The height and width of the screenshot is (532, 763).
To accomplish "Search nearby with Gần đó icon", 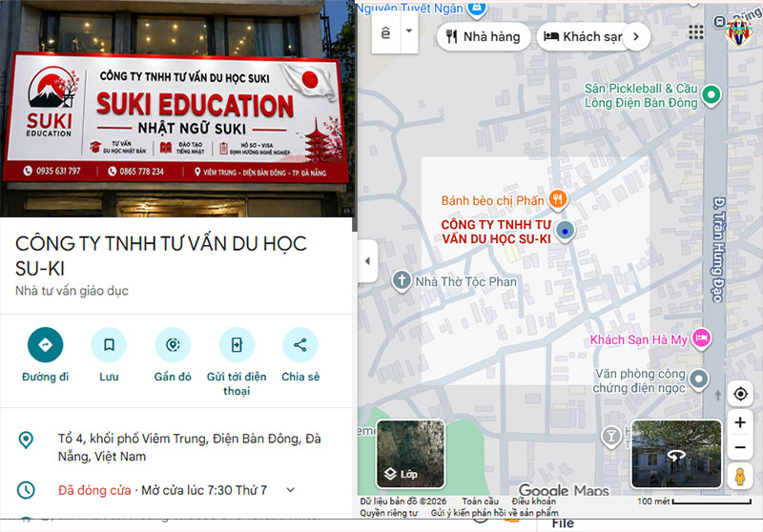I will click(173, 345).
